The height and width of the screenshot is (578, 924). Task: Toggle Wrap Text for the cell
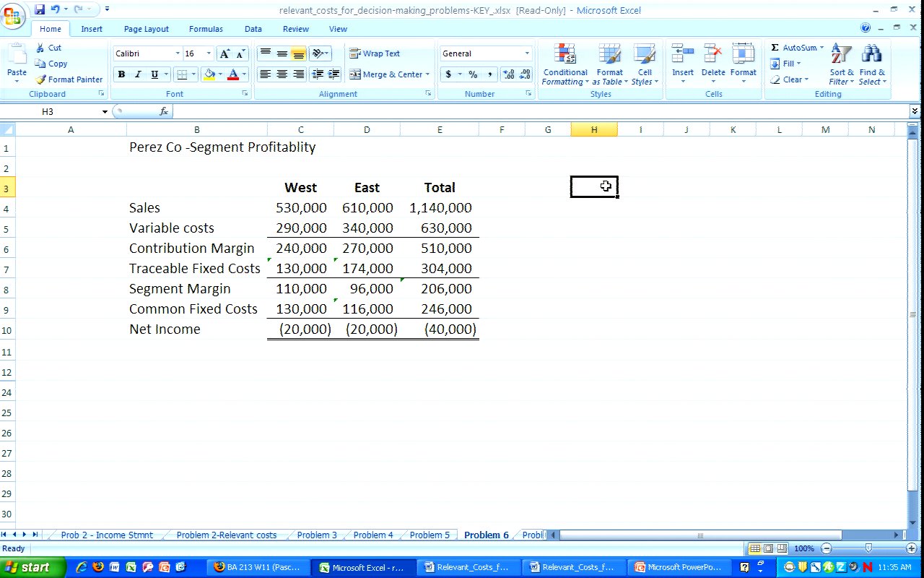pos(375,53)
